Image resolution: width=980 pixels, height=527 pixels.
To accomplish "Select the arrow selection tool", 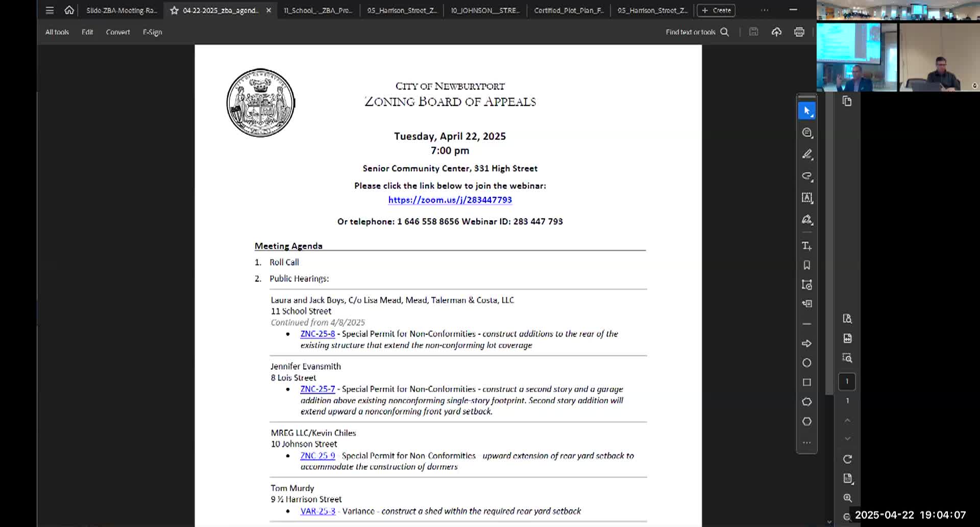I will (x=806, y=111).
